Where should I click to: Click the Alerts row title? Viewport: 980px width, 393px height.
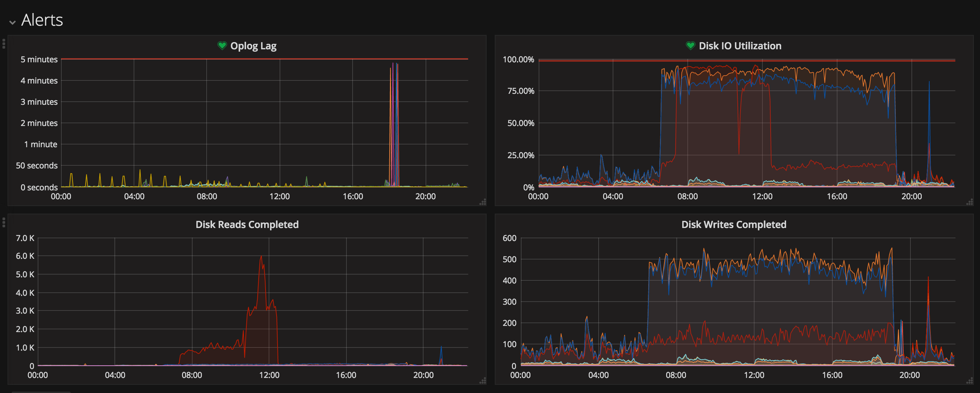click(42, 20)
